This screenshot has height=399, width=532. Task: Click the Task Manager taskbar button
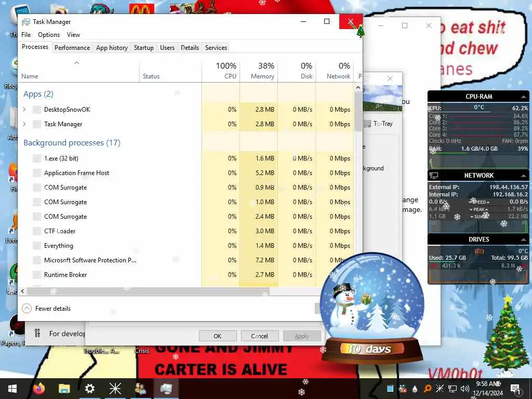point(166,389)
